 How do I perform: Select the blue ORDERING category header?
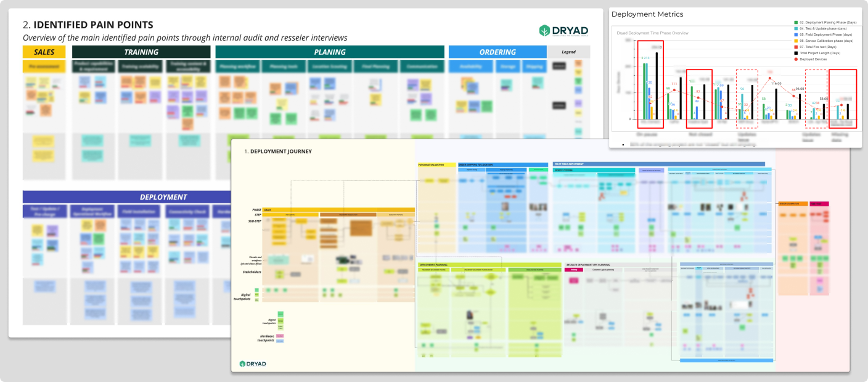(x=497, y=52)
